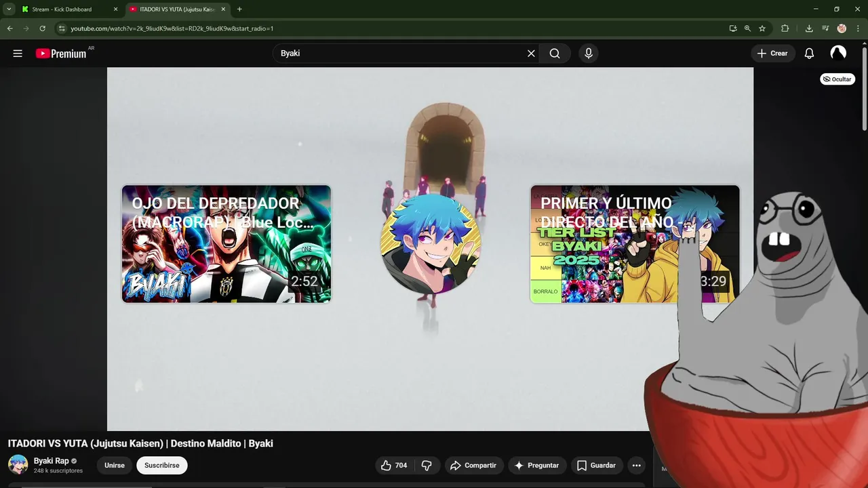Join the channel with Unirse
This screenshot has width=868, height=488.
coord(115,466)
